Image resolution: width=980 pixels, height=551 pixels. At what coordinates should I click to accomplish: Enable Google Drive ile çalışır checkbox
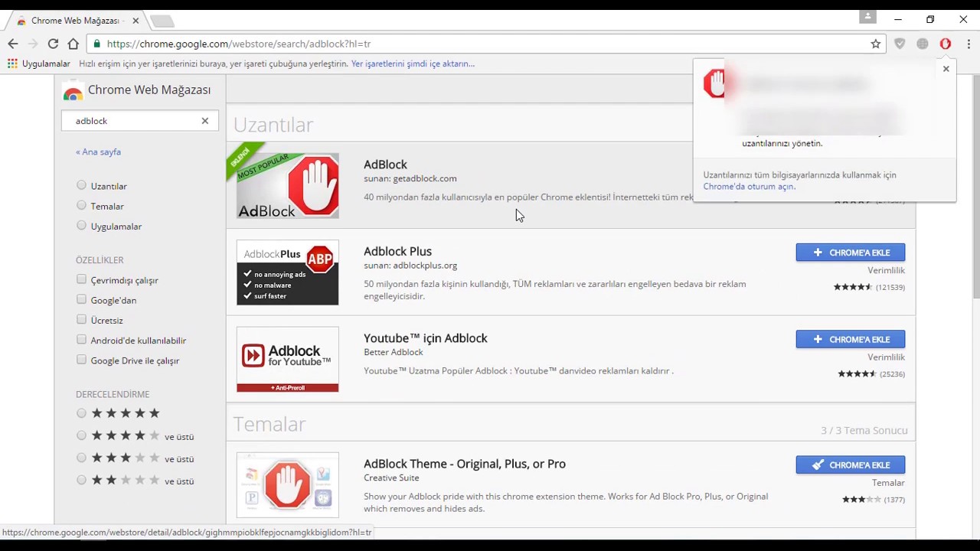[81, 359]
